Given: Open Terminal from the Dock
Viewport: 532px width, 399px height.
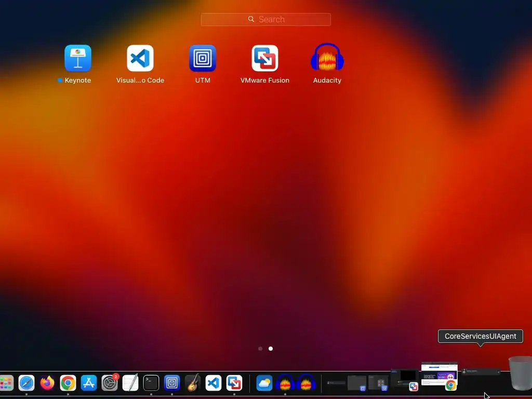Looking at the screenshot, I should tap(151, 383).
